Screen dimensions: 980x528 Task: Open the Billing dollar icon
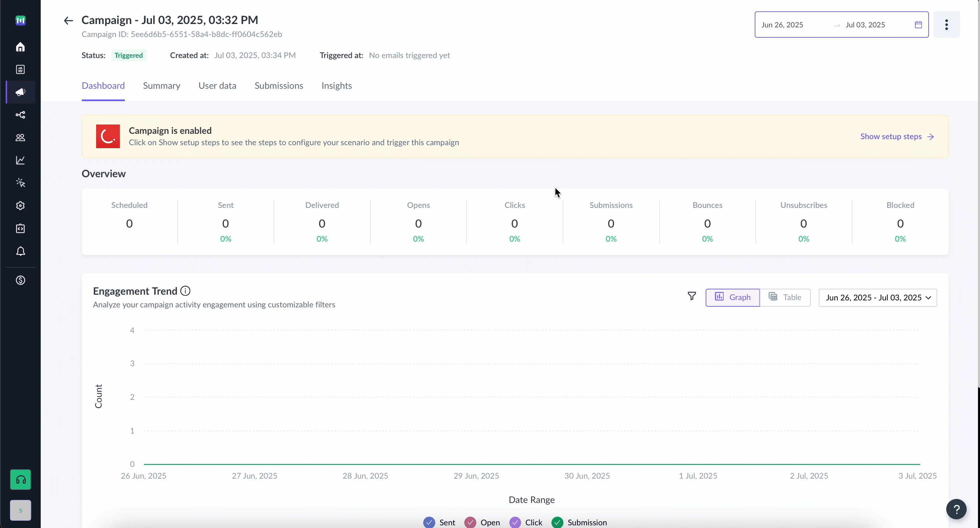pos(20,280)
